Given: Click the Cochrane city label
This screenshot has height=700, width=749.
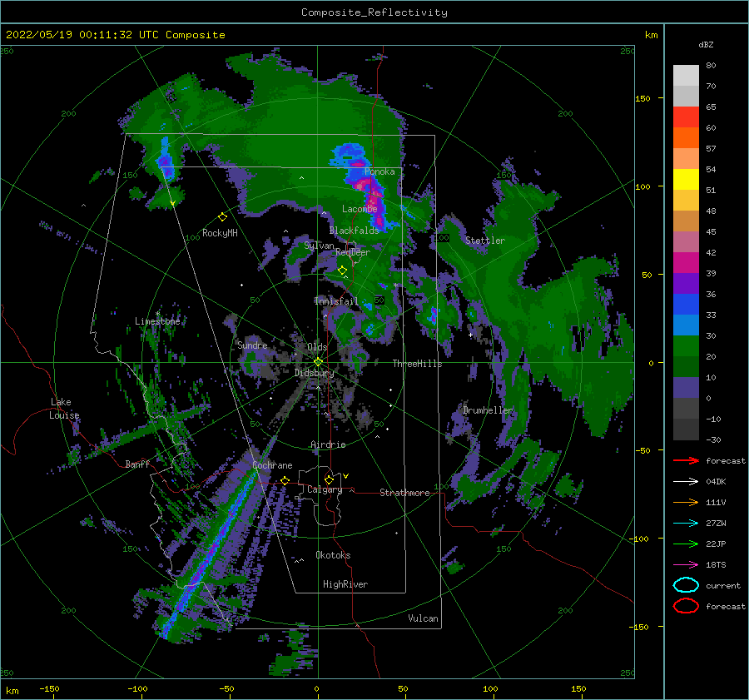Looking at the screenshot, I should [x=272, y=465].
